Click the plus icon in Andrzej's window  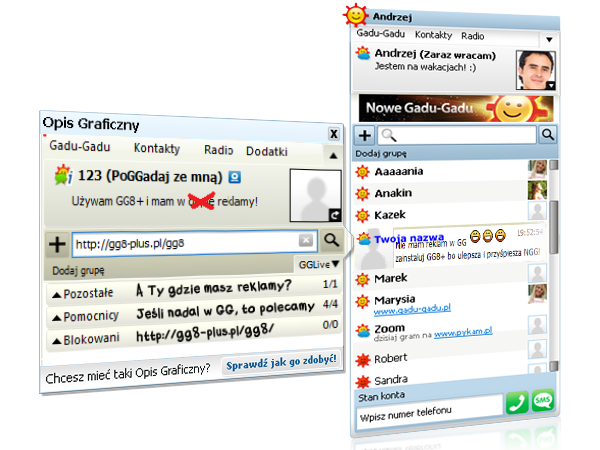coord(365,135)
